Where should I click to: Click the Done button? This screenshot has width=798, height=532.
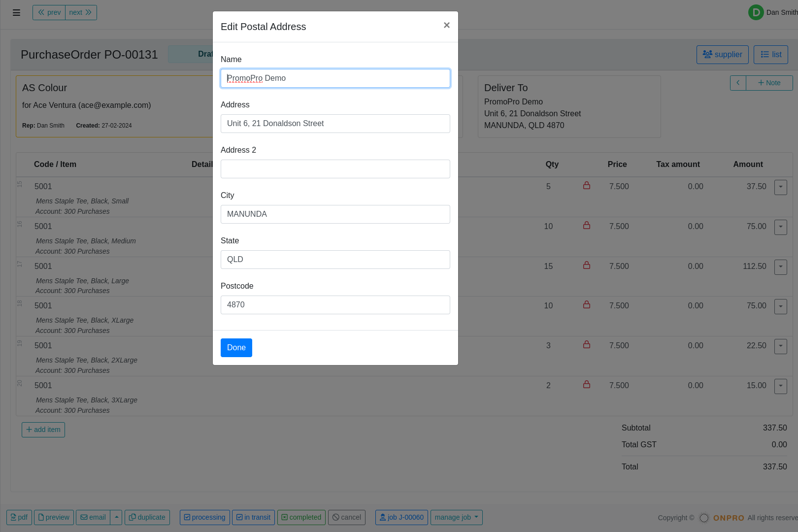click(x=236, y=348)
